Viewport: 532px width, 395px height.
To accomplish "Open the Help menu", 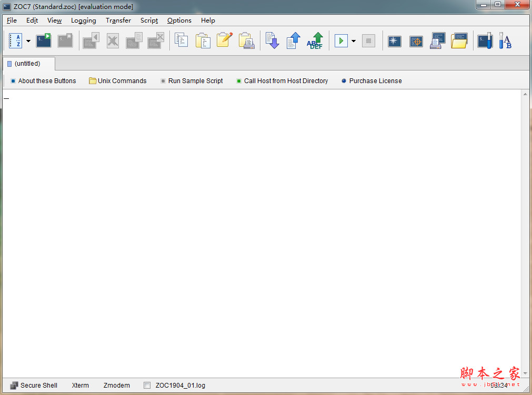I will 208,21.
